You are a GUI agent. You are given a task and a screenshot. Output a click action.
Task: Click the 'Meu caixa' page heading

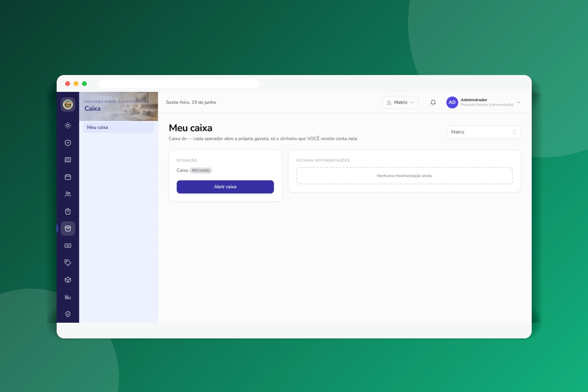[x=191, y=128]
